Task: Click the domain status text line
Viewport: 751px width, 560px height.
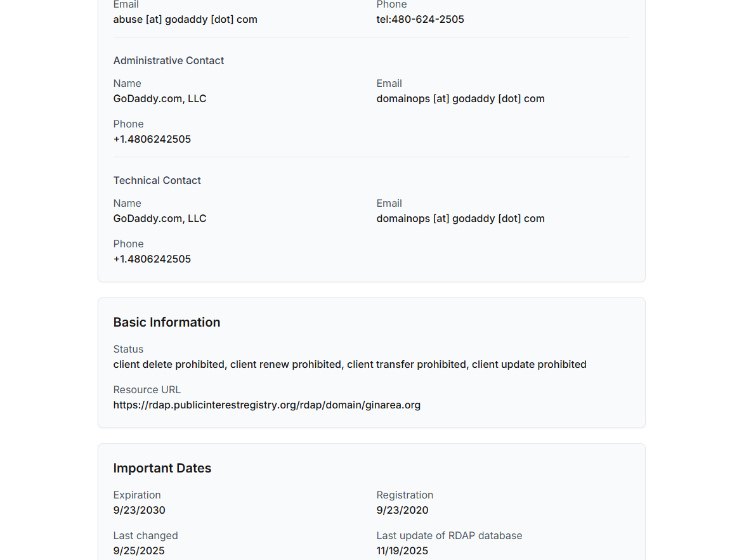Action: point(349,364)
